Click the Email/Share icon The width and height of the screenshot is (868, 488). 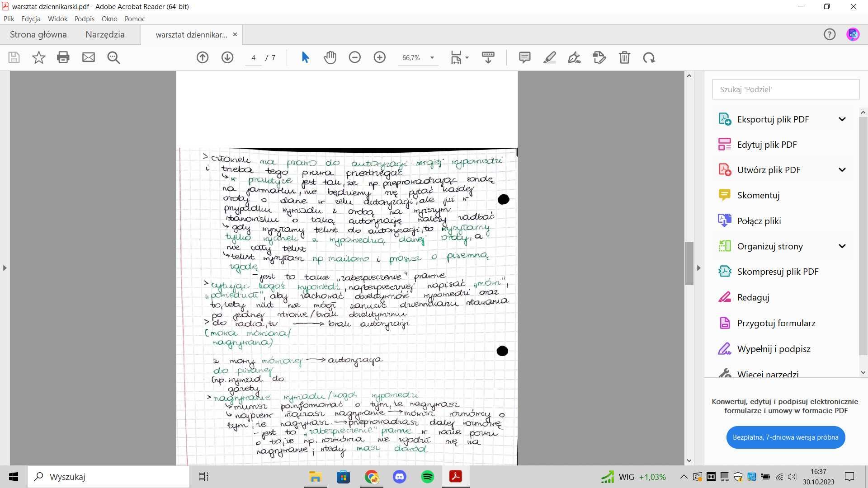88,57
